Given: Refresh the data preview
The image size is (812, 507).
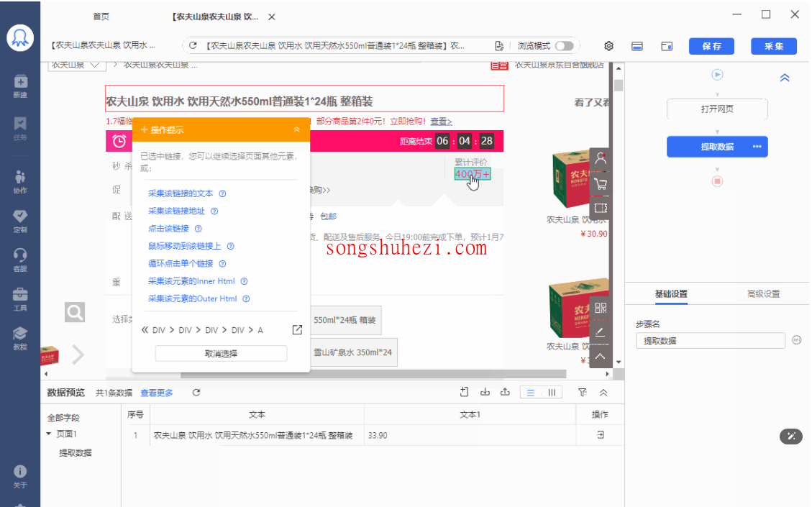Looking at the screenshot, I should 196,393.
